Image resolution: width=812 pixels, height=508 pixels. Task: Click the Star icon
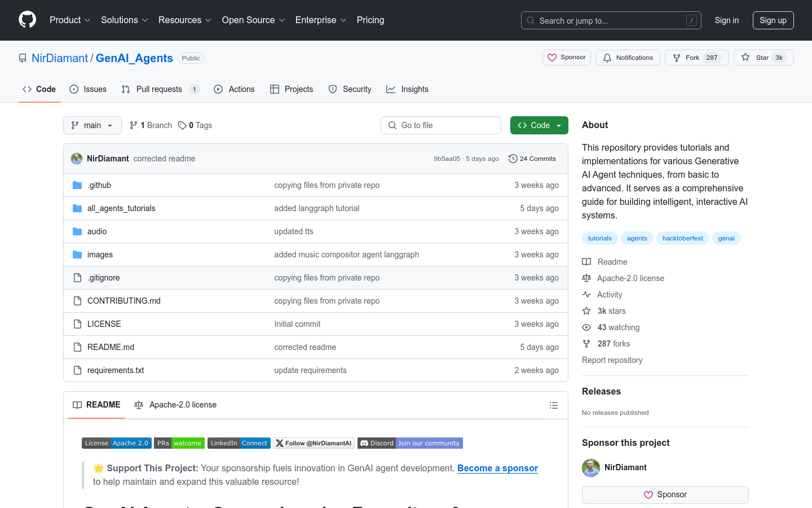tap(745, 57)
